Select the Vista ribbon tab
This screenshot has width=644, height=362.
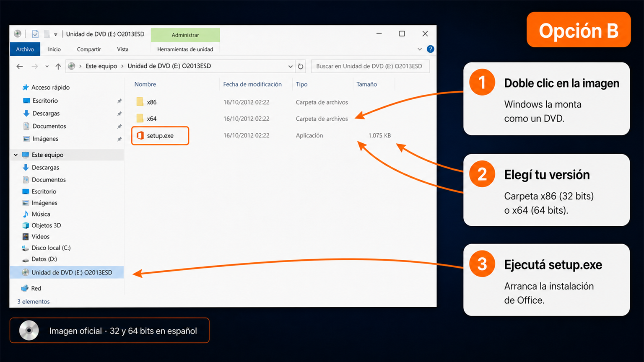pyautogui.click(x=123, y=49)
